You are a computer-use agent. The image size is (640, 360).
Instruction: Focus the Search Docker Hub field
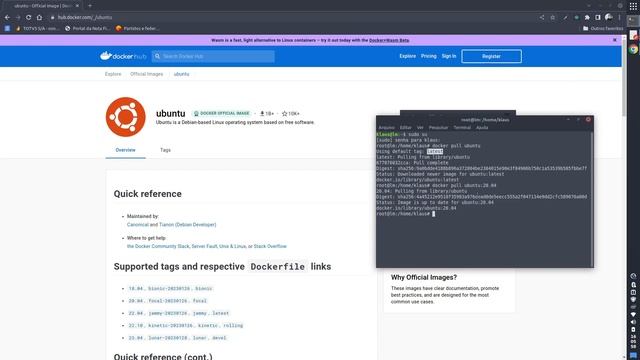click(213, 56)
